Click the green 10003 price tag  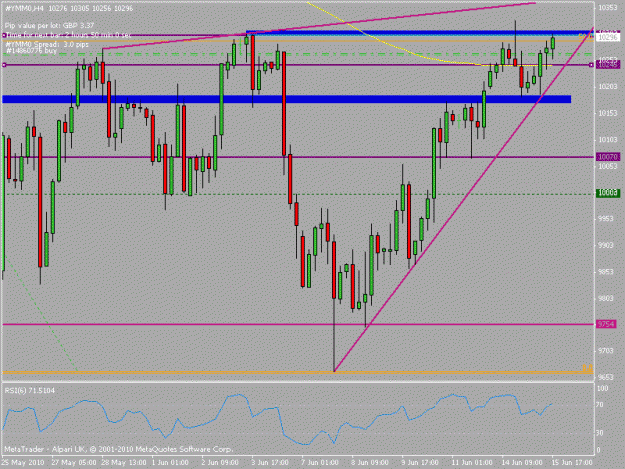click(608, 193)
